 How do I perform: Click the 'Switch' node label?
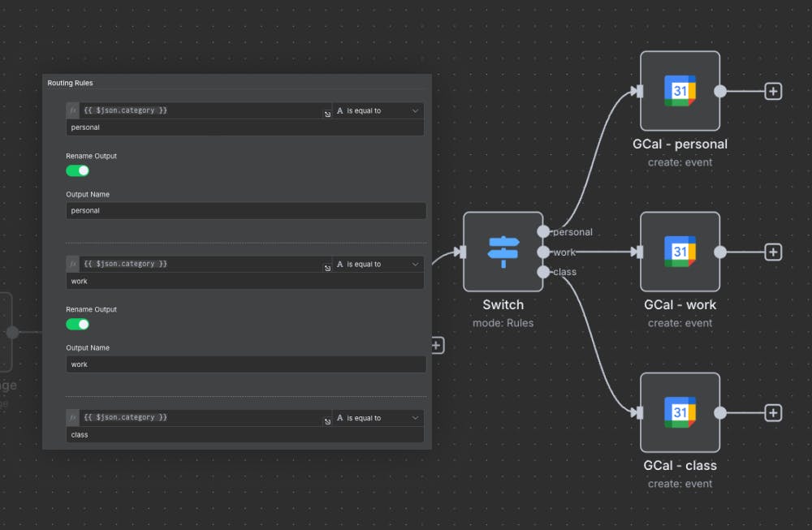pos(503,305)
